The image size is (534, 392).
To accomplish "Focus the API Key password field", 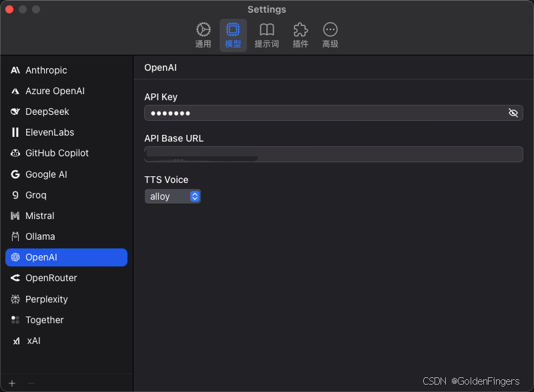I will (x=334, y=113).
